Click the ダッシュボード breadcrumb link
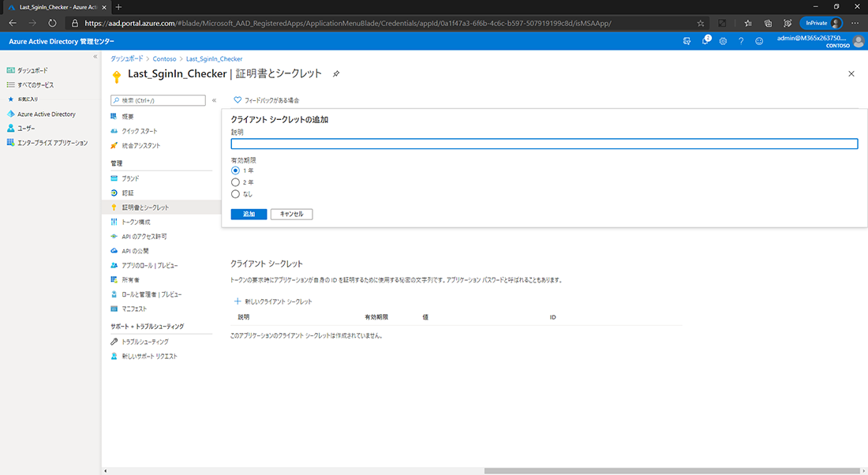This screenshot has height=475, width=868. [127, 58]
